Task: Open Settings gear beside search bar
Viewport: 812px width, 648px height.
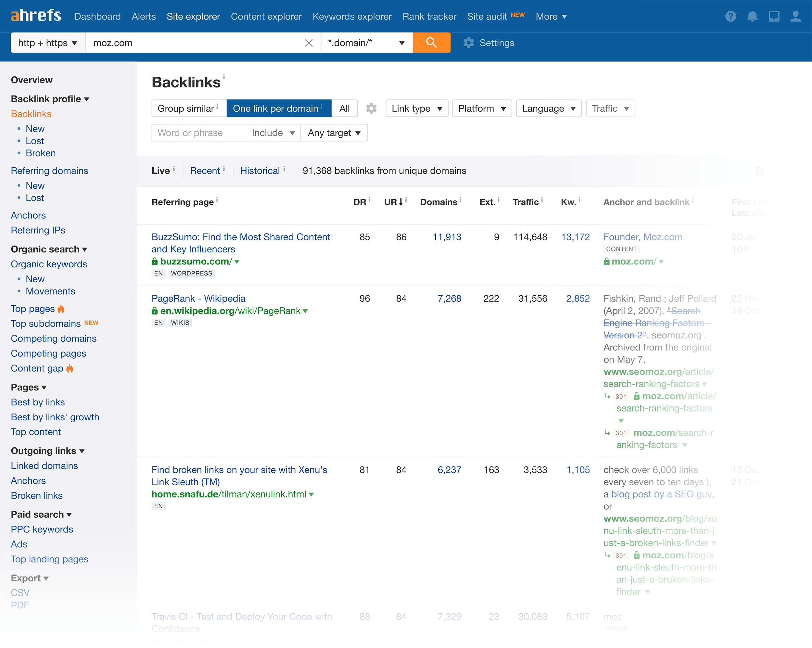Action: [489, 43]
